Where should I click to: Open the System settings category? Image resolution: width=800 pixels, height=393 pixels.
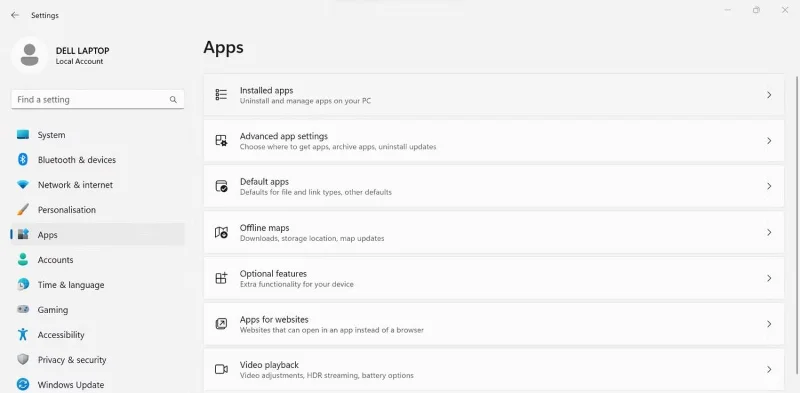[x=97, y=135]
